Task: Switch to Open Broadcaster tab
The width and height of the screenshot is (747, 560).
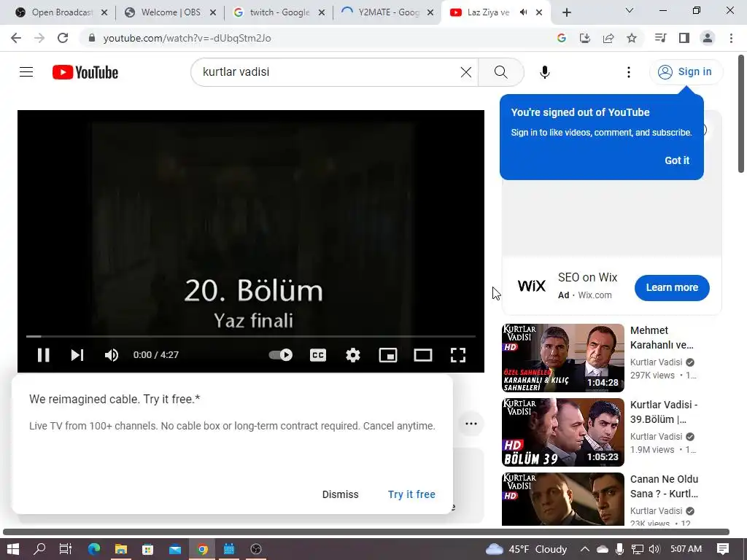Action: click(61, 12)
